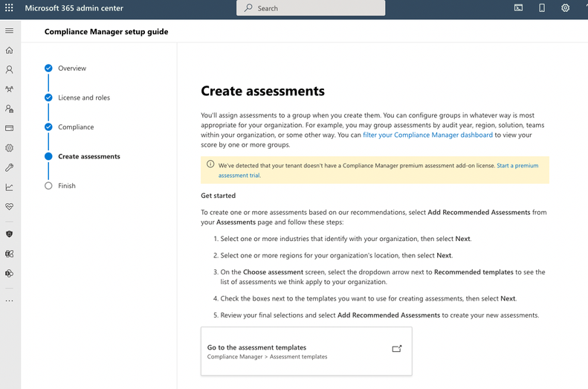Image resolution: width=588 pixels, height=389 pixels.
Task: Click the Compliance Manager setup guide heading
Action: click(106, 31)
